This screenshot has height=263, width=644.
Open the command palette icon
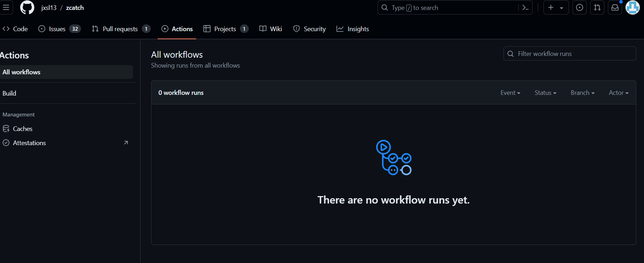(x=525, y=8)
